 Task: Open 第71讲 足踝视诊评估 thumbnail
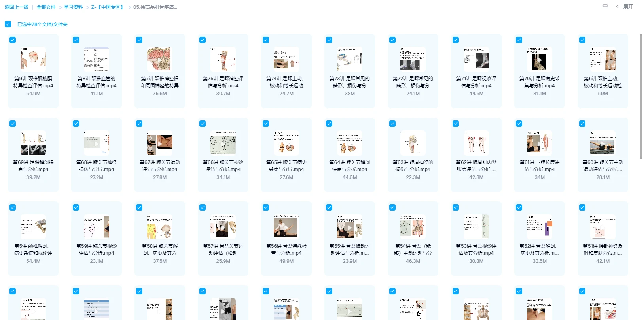(476, 59)
